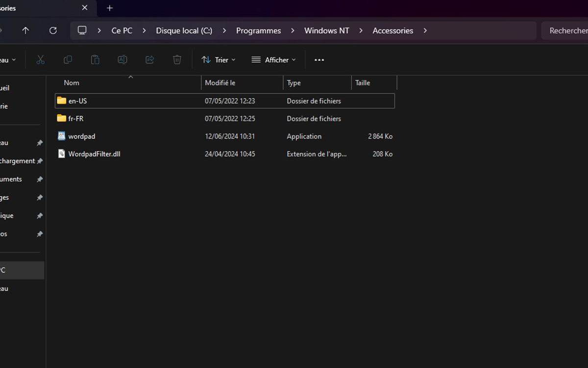The image size is (588, 368).
Task: Click the Rename icon in toolbar
Action: [x=122, y=60]
